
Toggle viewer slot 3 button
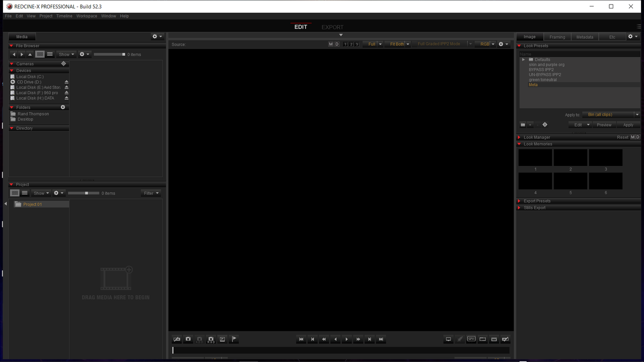tap(357, 44)
